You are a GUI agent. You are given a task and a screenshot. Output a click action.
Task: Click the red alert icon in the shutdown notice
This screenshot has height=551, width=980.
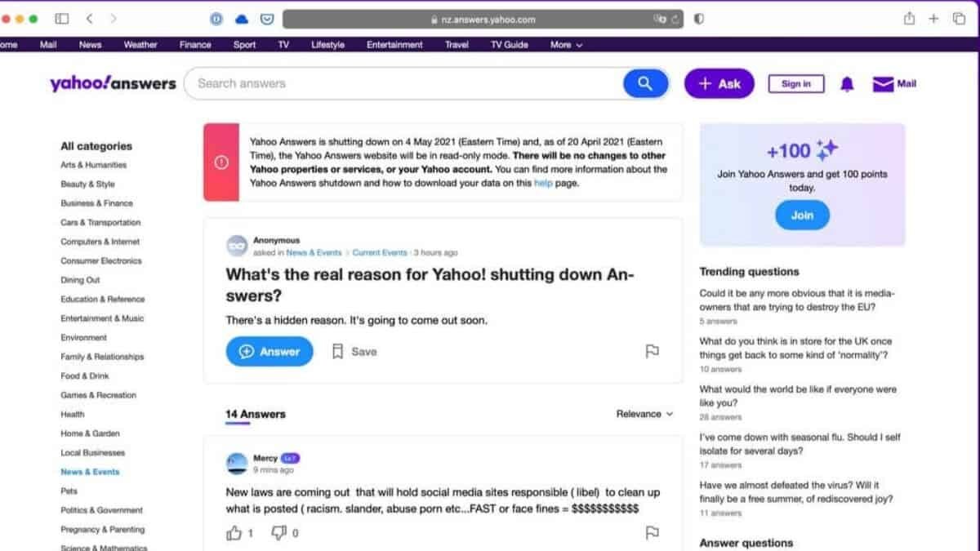coord(221,162)
